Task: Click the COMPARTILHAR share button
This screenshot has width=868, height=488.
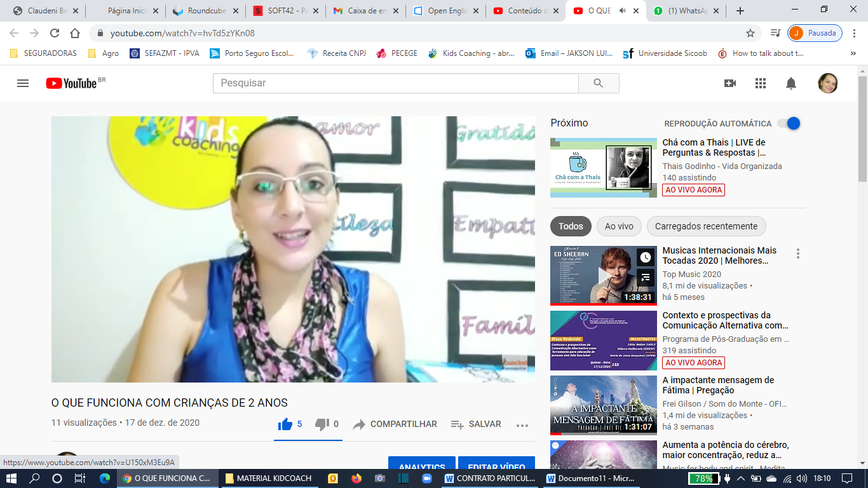Action: click(x=395, y=424)
